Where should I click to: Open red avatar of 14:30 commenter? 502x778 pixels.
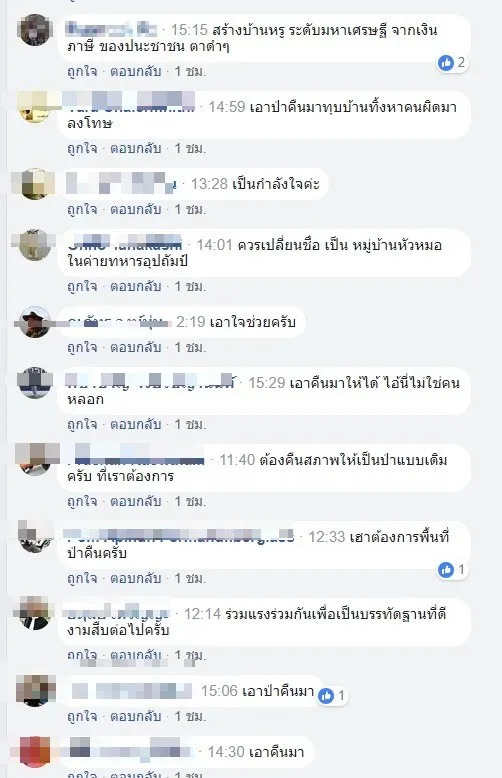point(35,752)
